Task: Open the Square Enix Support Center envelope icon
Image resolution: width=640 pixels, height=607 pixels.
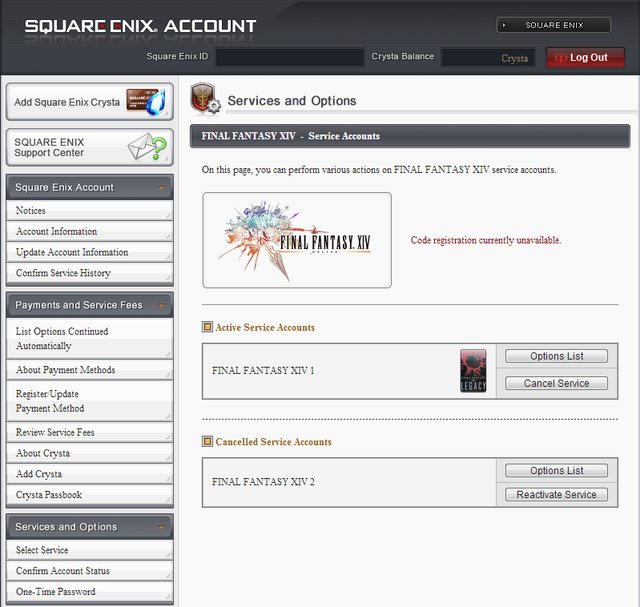Action: point(148,148)
